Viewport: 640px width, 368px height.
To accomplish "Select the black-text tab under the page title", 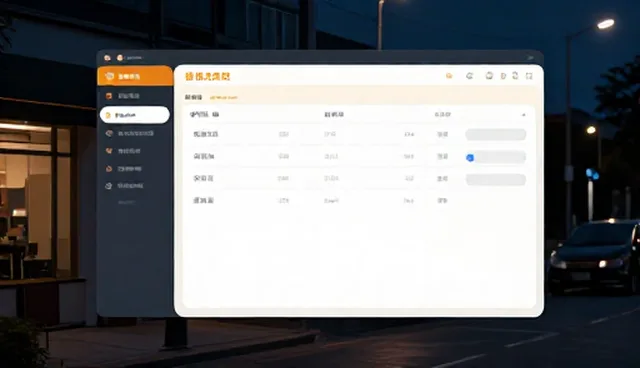I will (193, 97).
